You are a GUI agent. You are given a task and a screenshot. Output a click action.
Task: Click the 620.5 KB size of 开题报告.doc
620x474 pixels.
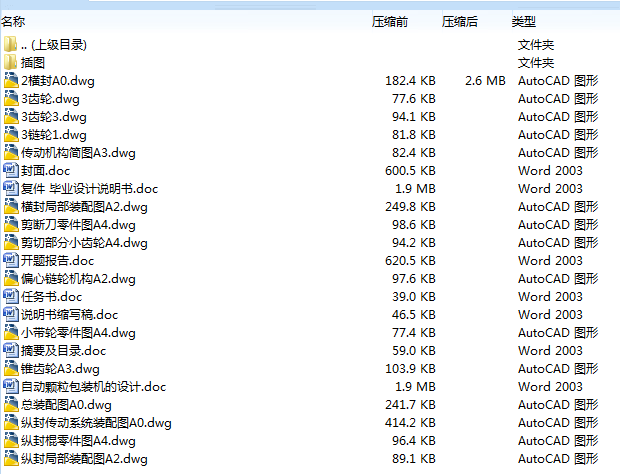click(x=410, y=261)
